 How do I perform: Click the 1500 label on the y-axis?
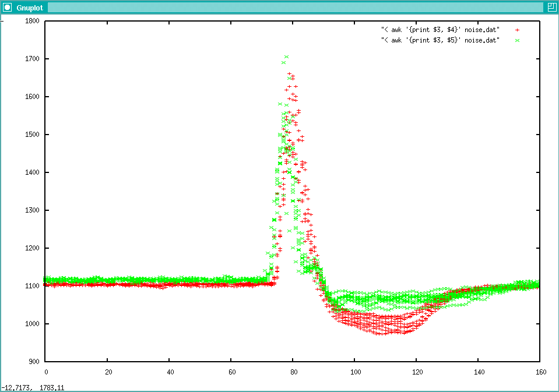pyautogui.click(x=32, y=135)
